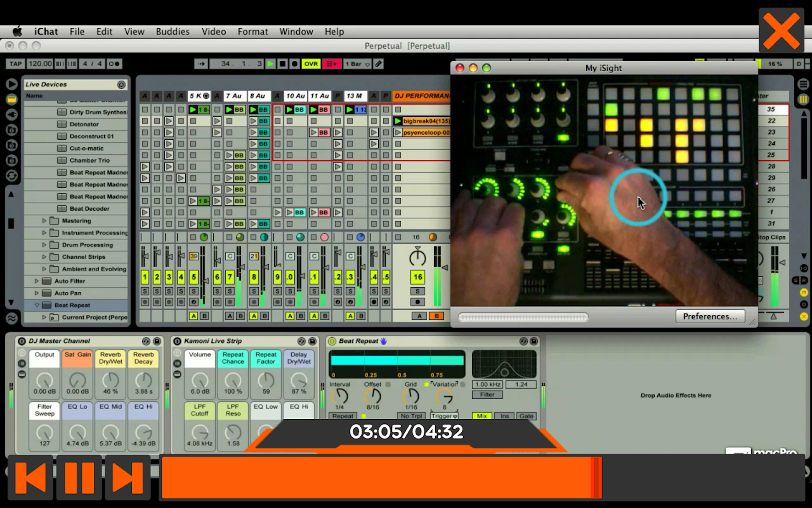Viewport: 812px width, 508px height.
Task: Click the browser preview play icon
Action: [x=11, y=84]
